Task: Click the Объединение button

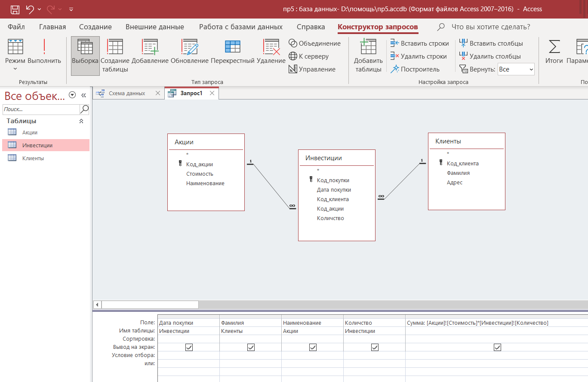Action: tap(314, 43)
